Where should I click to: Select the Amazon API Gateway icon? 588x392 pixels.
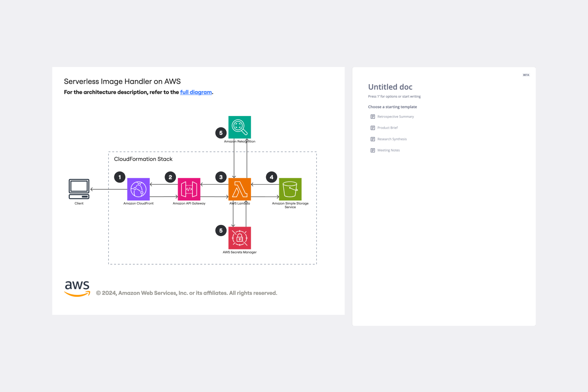(189, 189)
